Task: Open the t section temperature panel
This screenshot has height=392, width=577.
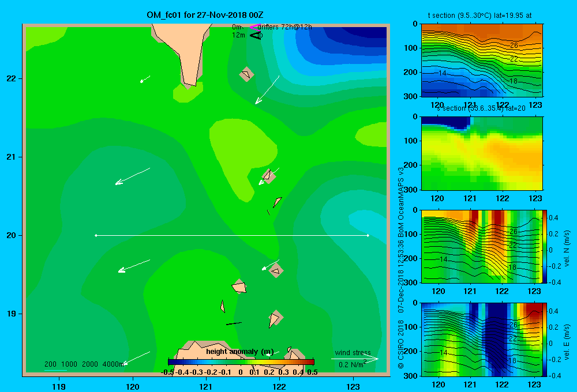Action: point(482,61)
